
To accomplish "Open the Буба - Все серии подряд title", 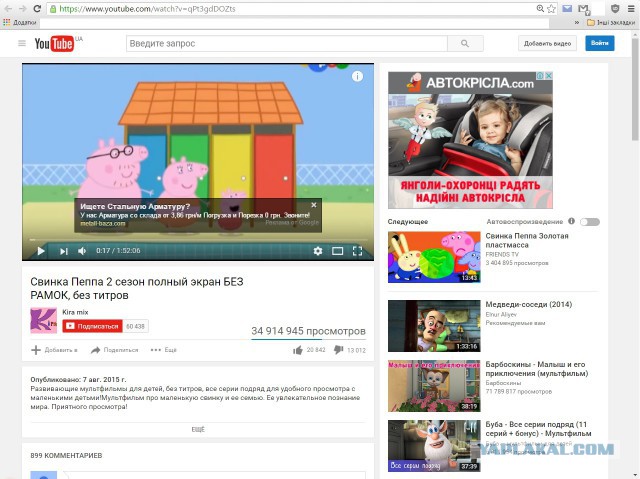I will click(x=538, y=429).
